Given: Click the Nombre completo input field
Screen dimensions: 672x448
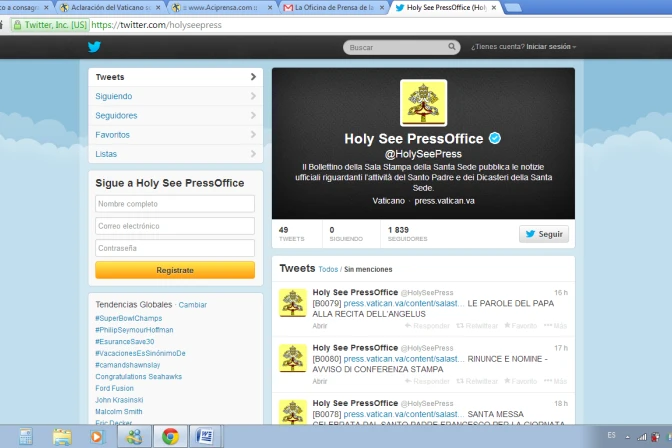Looking at the screenshot, I should click(x=175, y=204).
